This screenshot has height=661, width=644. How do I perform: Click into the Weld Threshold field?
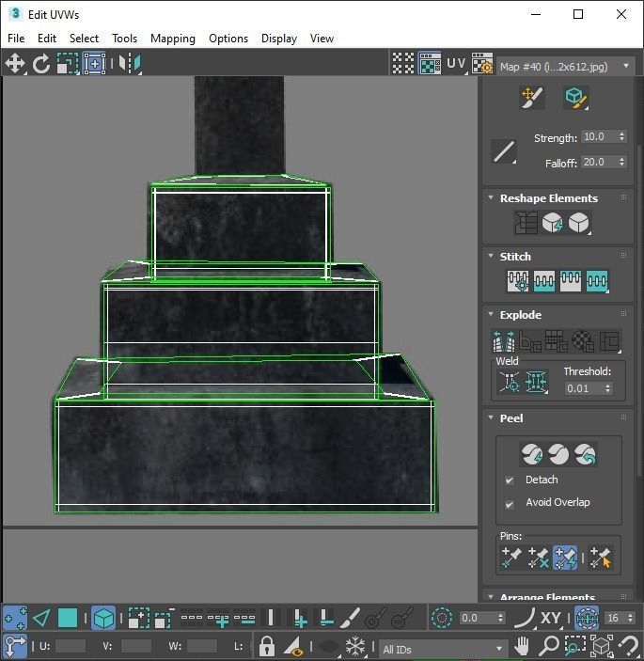584,388
